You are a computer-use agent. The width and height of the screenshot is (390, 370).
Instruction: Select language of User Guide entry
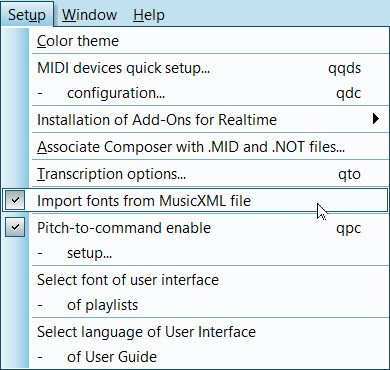tap(210, 357)
